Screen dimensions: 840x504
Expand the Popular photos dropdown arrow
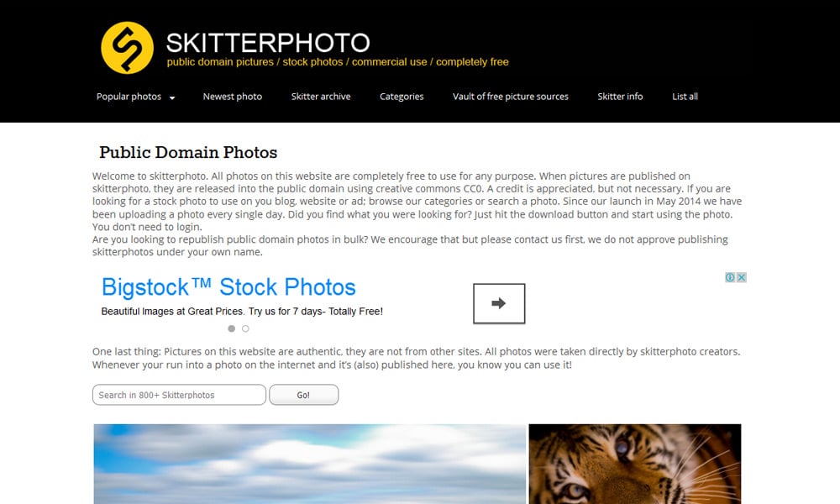point(172,98)
